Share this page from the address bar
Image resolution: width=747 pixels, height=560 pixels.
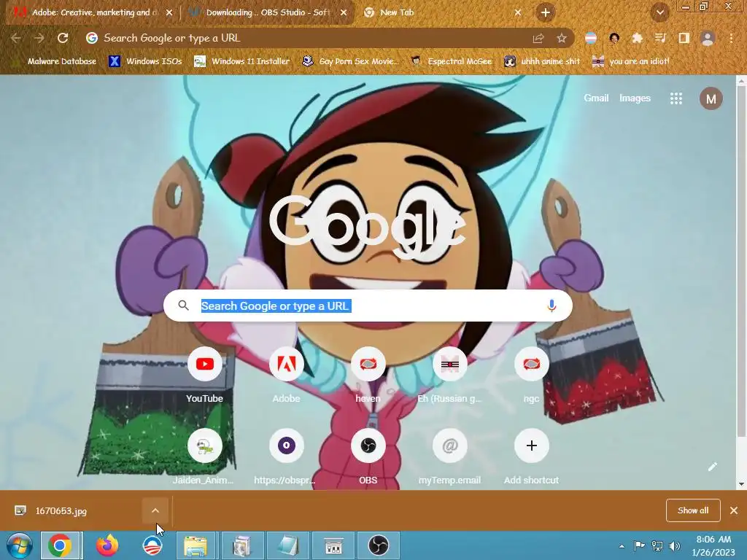tap(538, 38)
